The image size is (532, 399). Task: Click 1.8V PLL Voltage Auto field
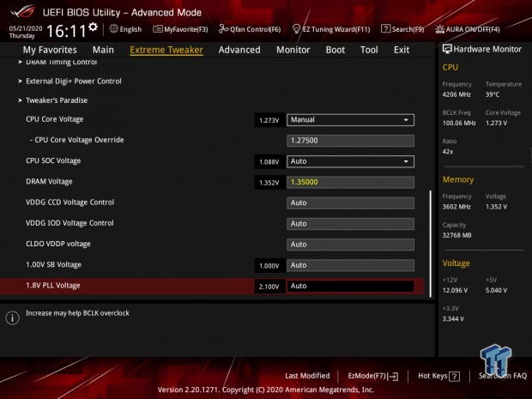(350, 286)
